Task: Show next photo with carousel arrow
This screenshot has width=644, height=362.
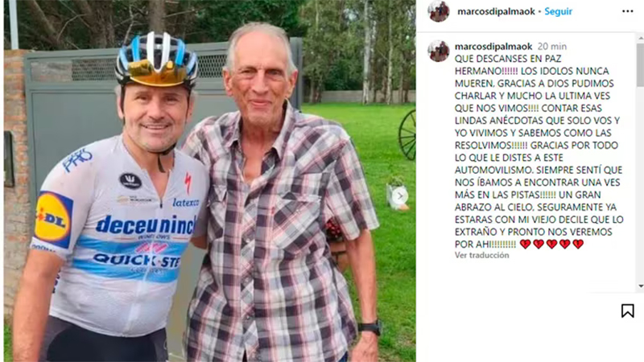Action: coord(399,196)
